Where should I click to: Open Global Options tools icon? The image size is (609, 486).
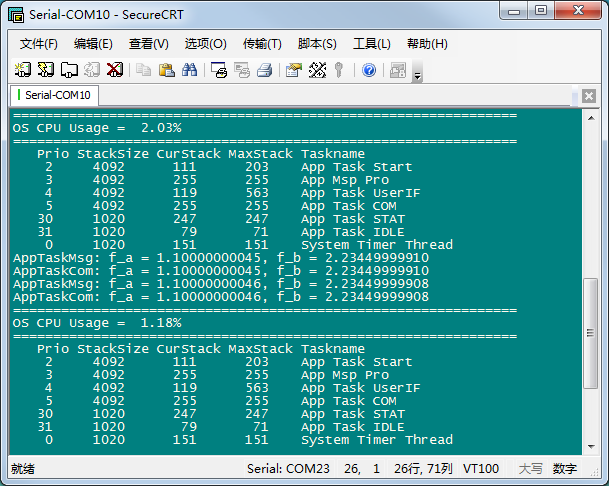pos(317,70)
